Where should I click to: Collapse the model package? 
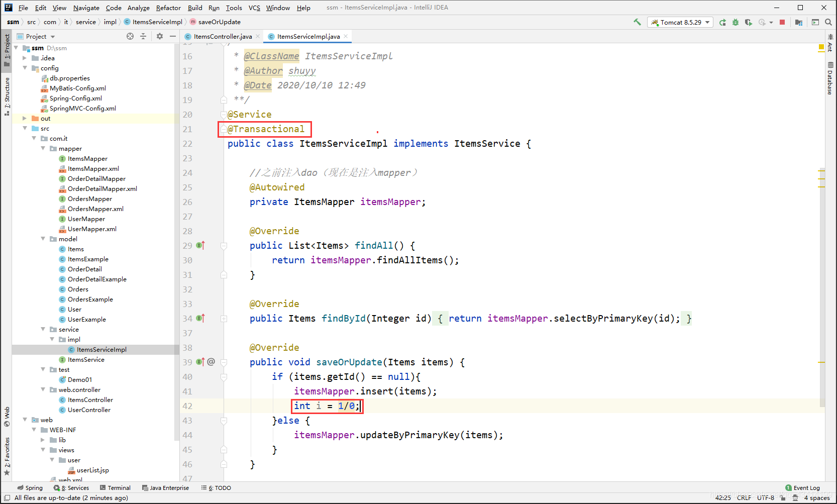point(43,239)
